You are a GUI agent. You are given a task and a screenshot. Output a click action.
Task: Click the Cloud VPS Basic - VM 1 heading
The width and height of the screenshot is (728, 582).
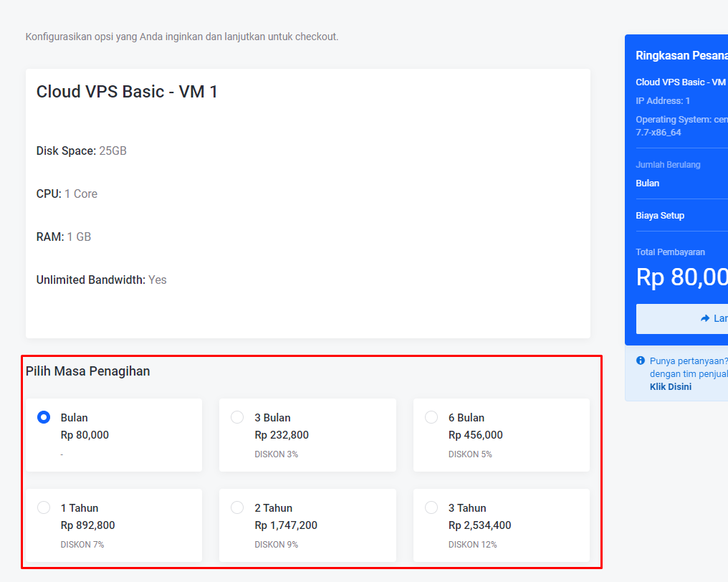127,92
